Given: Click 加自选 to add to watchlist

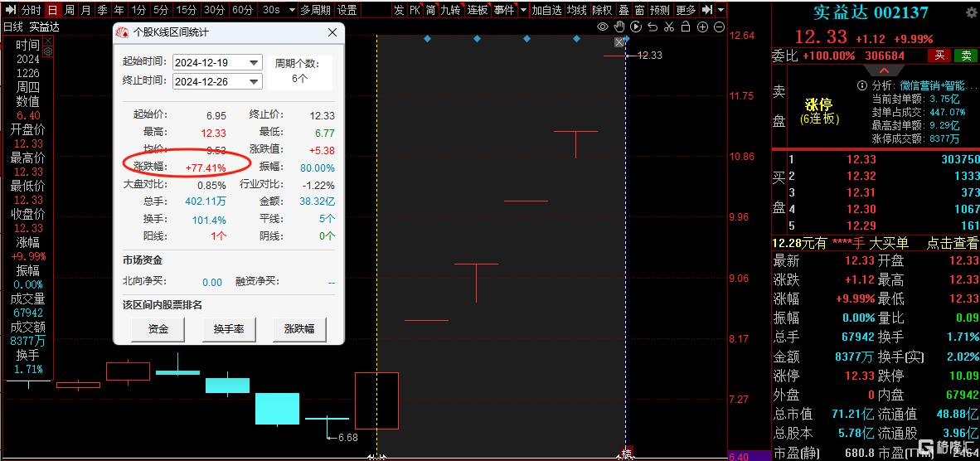Looking at the screenshot, I should coord(547,10).
